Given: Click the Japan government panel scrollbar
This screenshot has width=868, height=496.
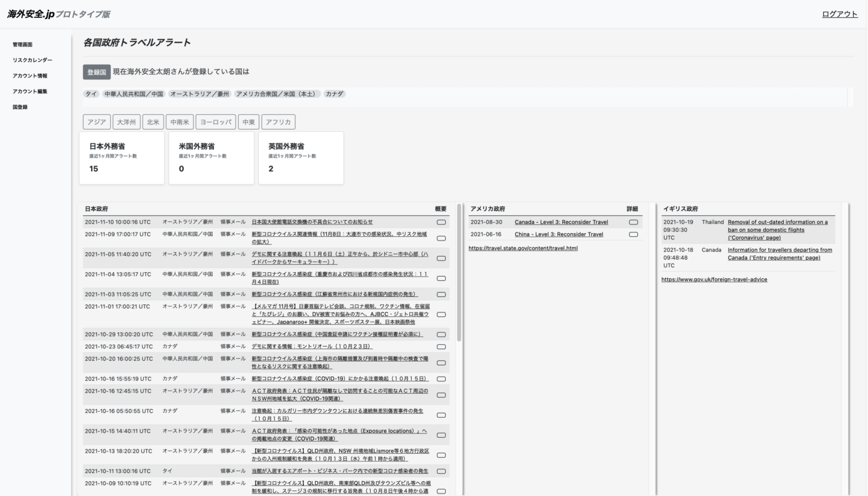Looking at the screenshot, I should pyautogui.click(x=459, y=273).
